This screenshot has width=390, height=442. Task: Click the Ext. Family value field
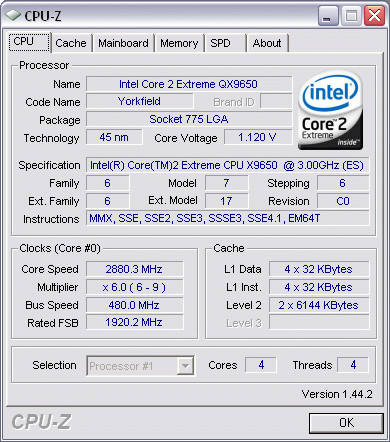(108, 201)
